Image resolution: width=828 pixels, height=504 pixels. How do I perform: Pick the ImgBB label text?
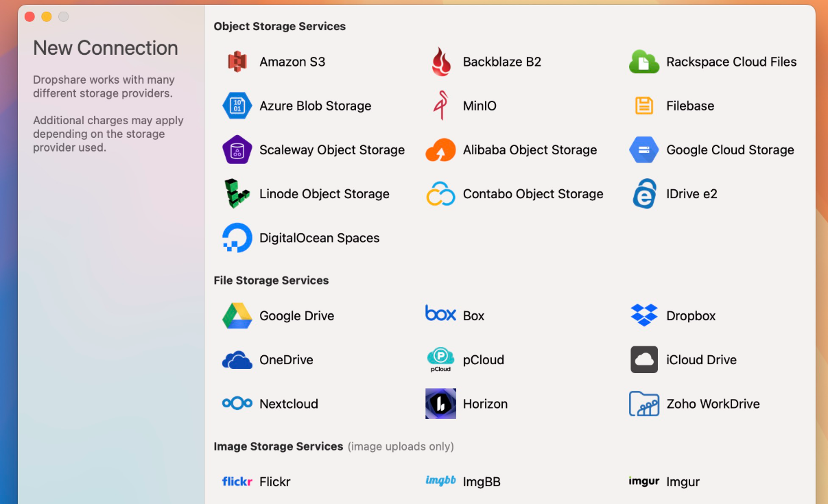pyautogui.click(x=482, y=481)
